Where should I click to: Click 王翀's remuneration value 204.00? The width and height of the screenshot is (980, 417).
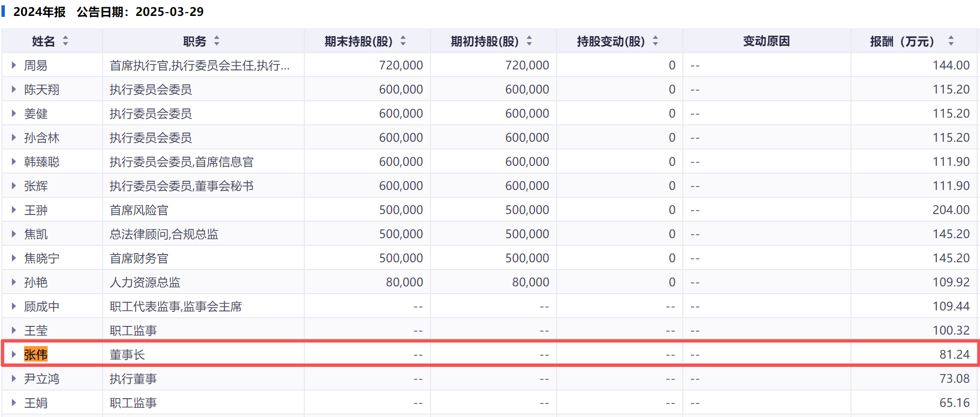pyautogui.click(x=951, y=210)
